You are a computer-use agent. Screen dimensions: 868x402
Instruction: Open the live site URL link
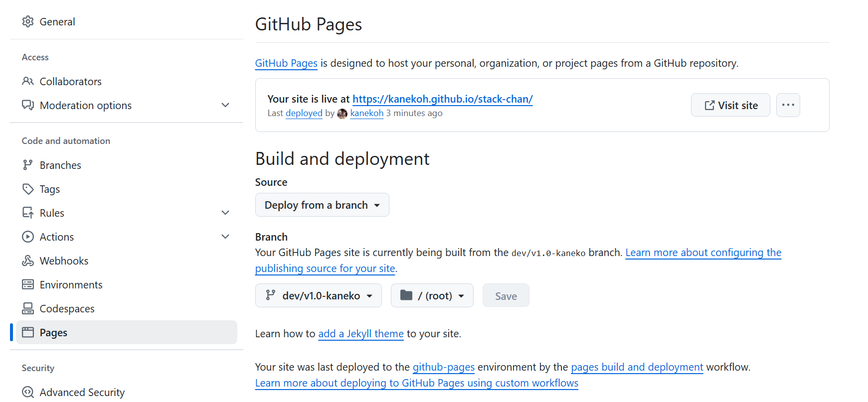pos(443,99)
